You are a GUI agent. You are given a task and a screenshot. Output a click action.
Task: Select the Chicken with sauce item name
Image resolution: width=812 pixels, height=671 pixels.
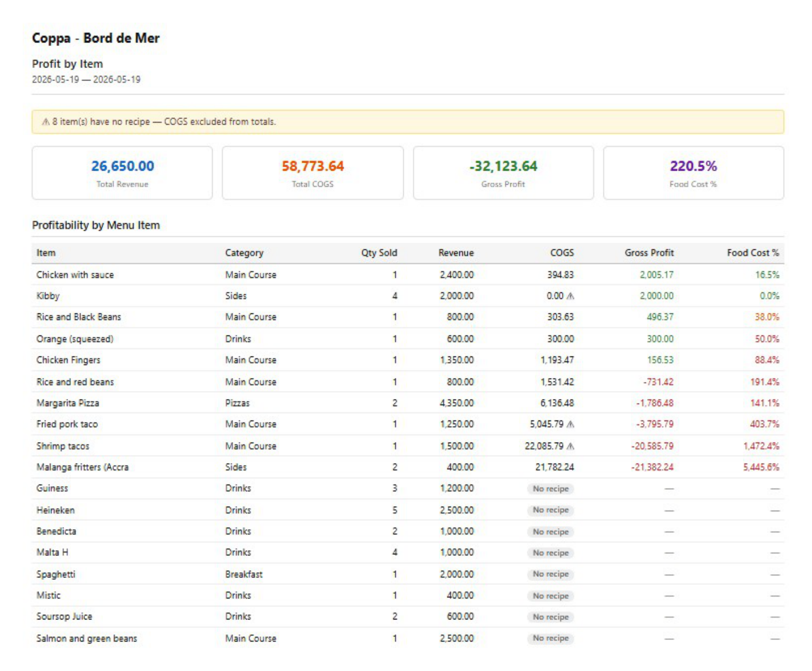tap(75, 275)
